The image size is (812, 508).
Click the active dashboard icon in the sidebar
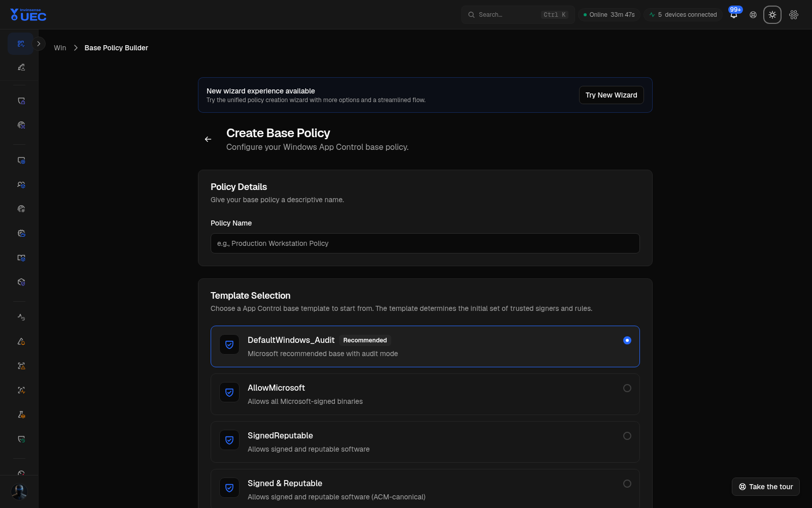(x=21, y=44)
